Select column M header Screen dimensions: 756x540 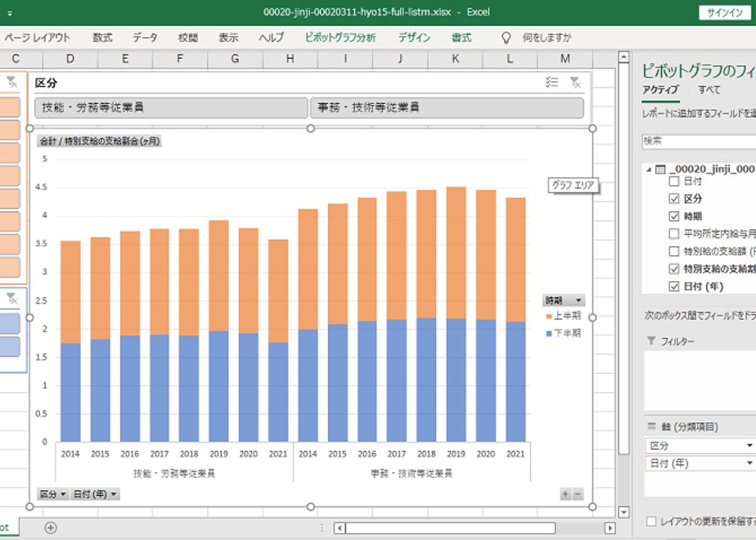(565, 59)
